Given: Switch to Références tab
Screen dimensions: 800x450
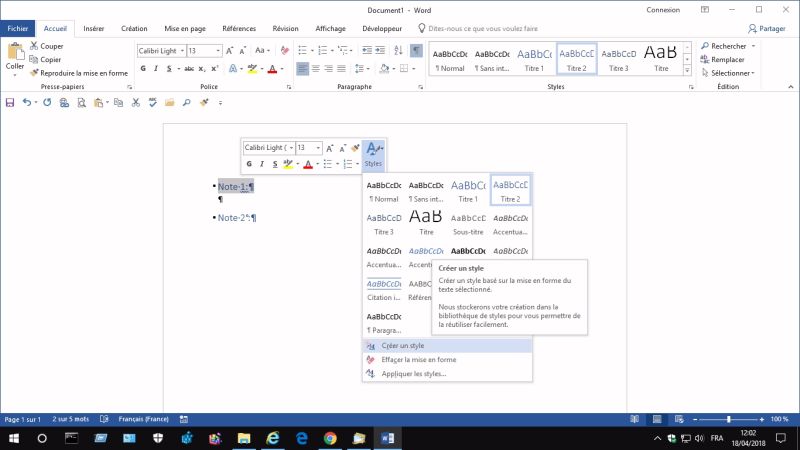Looking at the screenshot, I should [239, 29].
